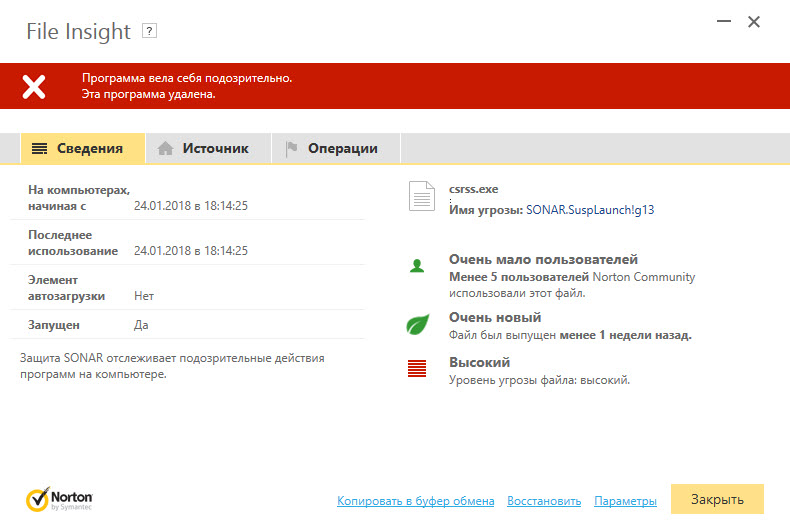Click the green leaf 'Очень новый' icon
This screenshot has width=790, height=527.
coord(418,324)
